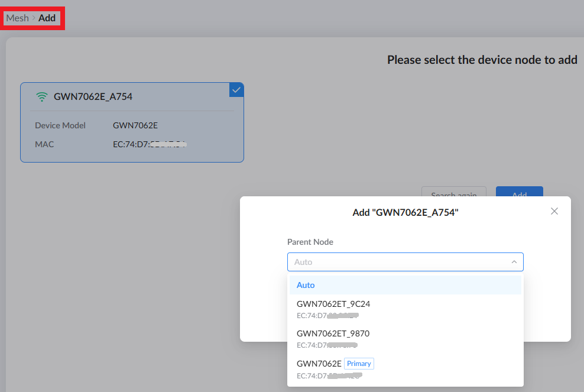Viewport: 584px width, 392px height.
Task: Uncheck the GWN7062E_A754 device card checkmark
Action: tap(236, 90)
